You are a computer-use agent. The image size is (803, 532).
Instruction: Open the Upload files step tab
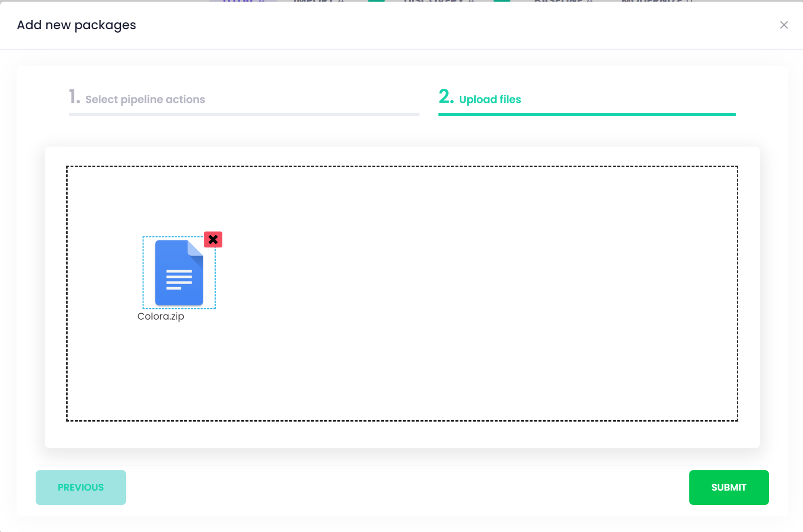pyautogui.click(x=489, y=99)
